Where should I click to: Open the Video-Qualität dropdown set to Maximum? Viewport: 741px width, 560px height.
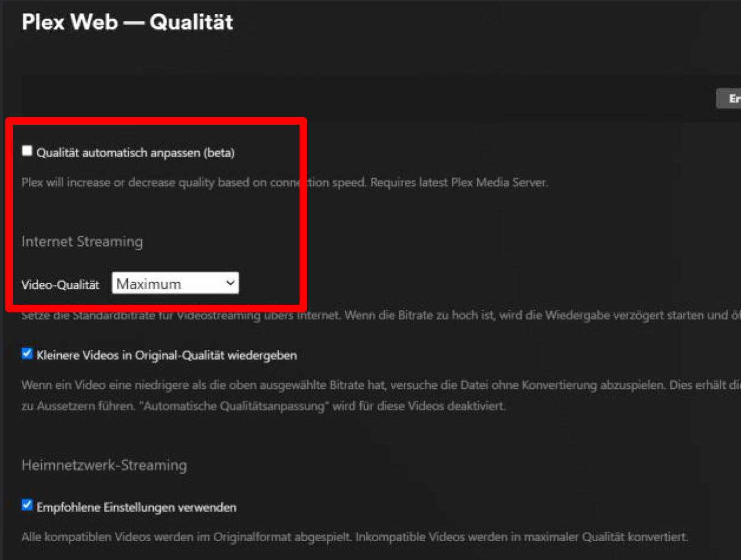tap(175, 284)
